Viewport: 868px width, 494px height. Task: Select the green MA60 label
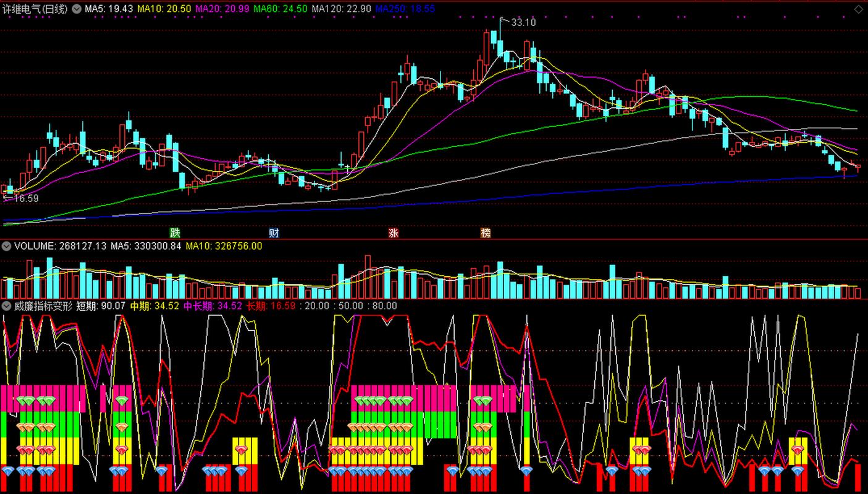(x=280, y=9)
